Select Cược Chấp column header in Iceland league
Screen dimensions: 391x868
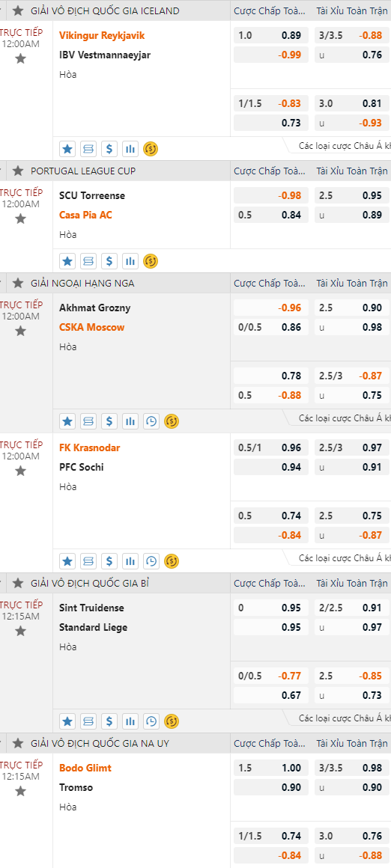[x=269, y=11]
